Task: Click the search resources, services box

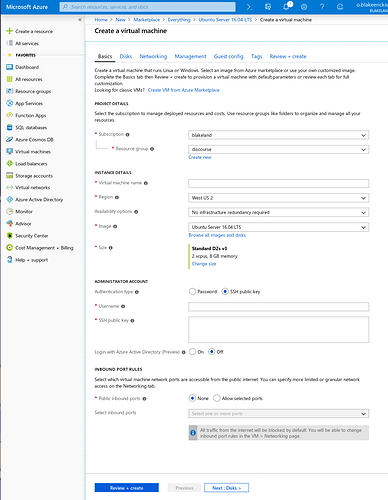Action: click(x=147, y=7)
